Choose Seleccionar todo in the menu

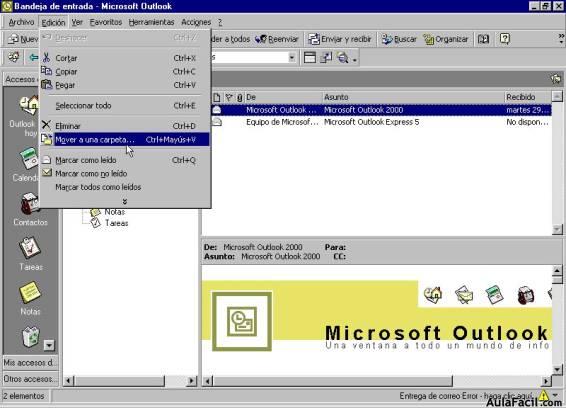click(125, 105)
